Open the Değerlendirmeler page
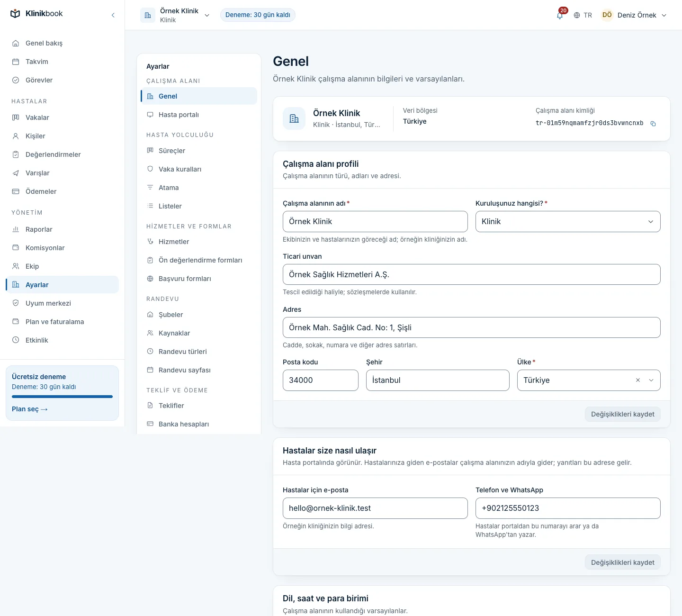 (x=62, y=154)
